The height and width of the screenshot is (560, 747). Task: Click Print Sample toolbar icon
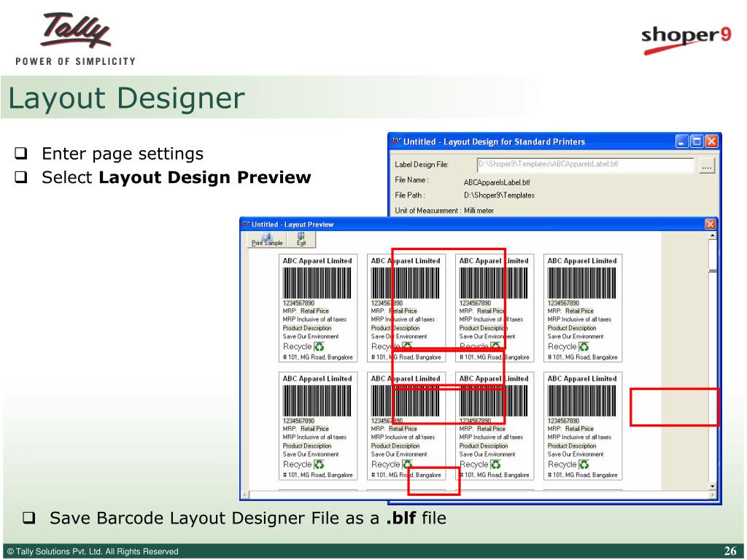tap(267, 239)
